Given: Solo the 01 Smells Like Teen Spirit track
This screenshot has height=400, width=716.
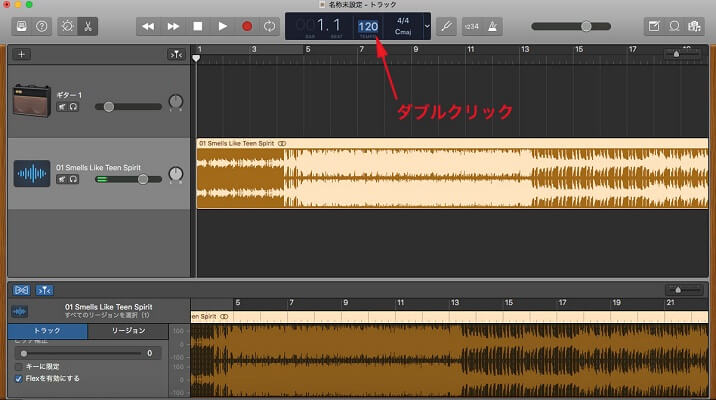Looking at the screenshot, I should pos(73,179).
